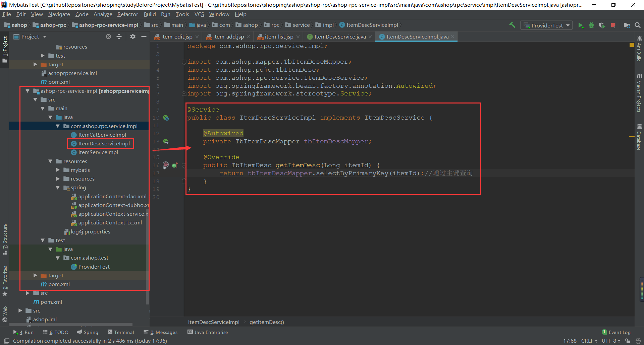The width and height of the screenshot is (644, 345).
Task: Click the inspector icon in the status bar
Action: tap(638, 341)
